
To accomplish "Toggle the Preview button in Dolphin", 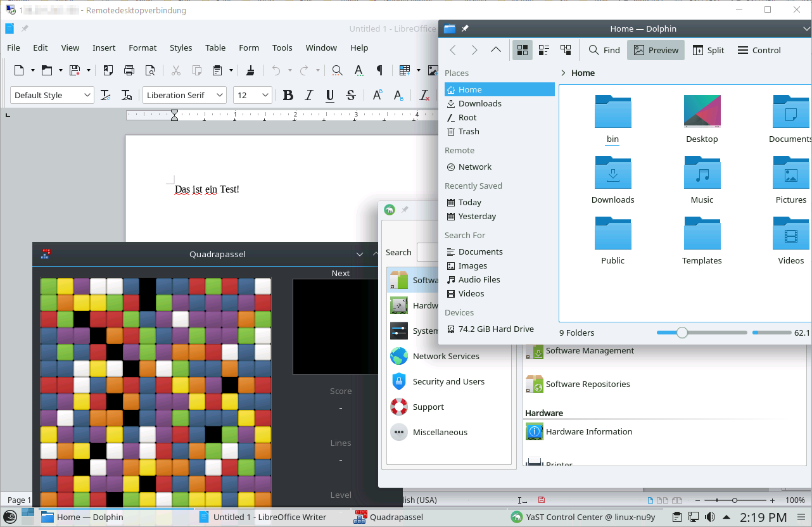I will point(656,50).
